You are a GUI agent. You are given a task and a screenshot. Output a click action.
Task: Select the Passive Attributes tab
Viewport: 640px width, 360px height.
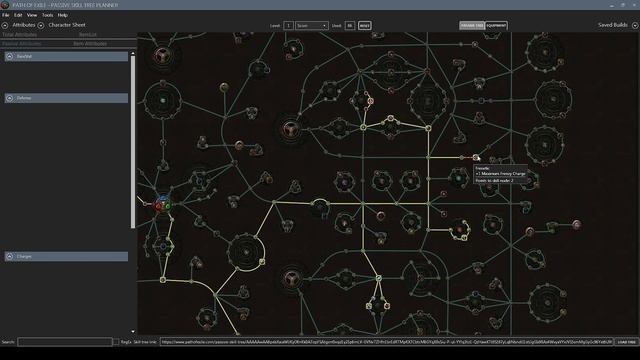click(x=22, y=43)
